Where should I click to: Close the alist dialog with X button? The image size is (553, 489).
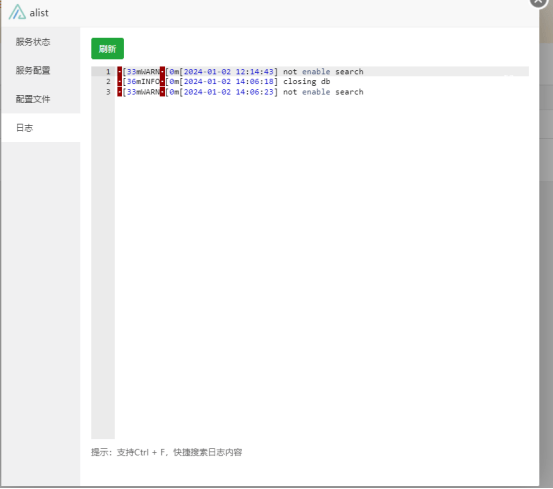click(x=538, y=2)
